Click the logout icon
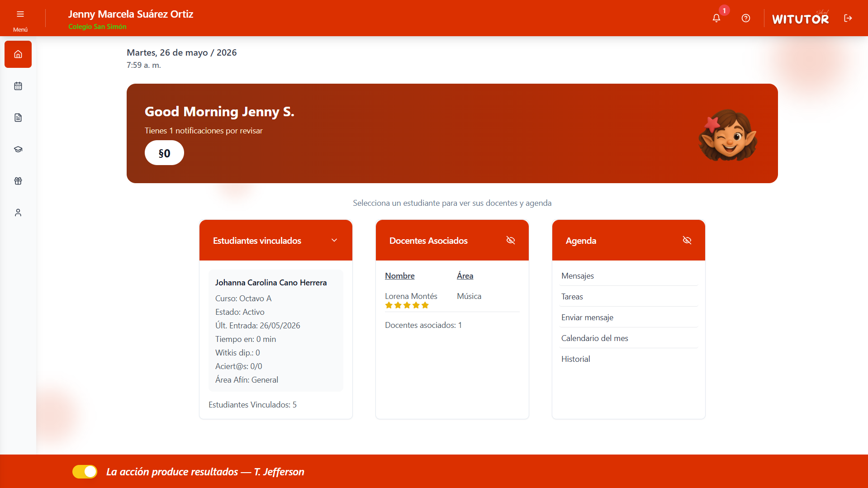 (x=848, y=18)
